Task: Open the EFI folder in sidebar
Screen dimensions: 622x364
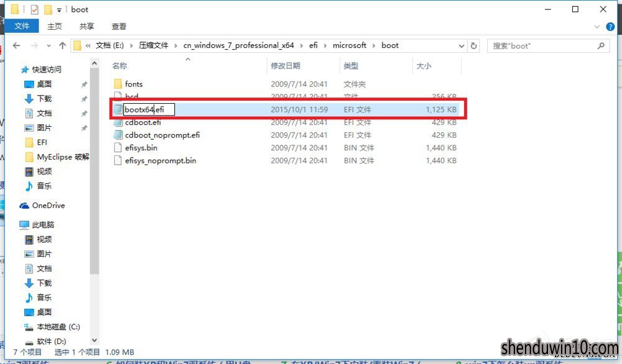Action: pyautogui.click(x=42, y=142)
